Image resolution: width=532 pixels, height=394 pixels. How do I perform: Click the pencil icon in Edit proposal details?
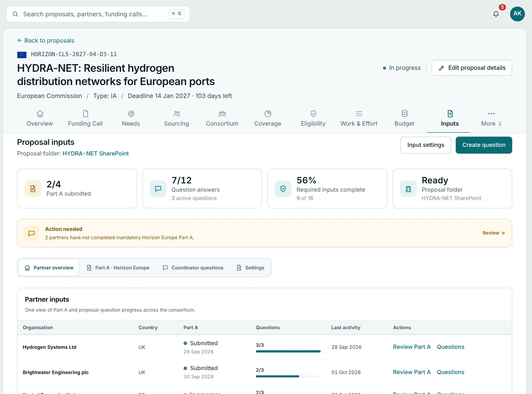click(x=441, y=68)
